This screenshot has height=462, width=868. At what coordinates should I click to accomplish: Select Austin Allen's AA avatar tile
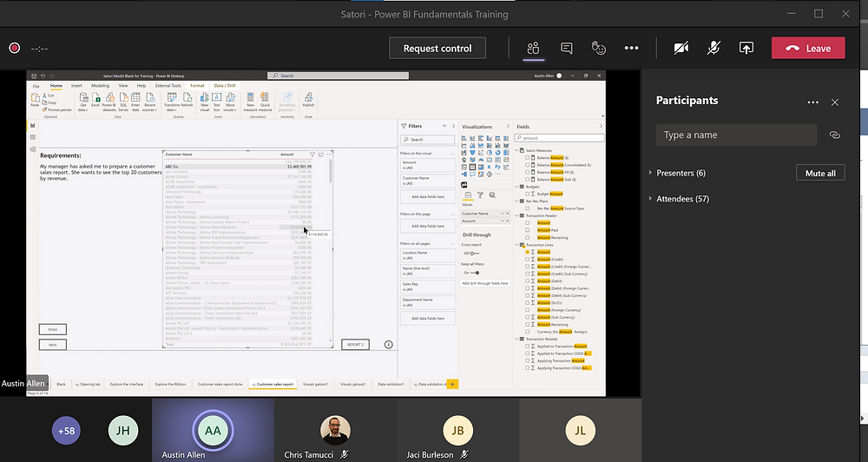tap(214, 431)
